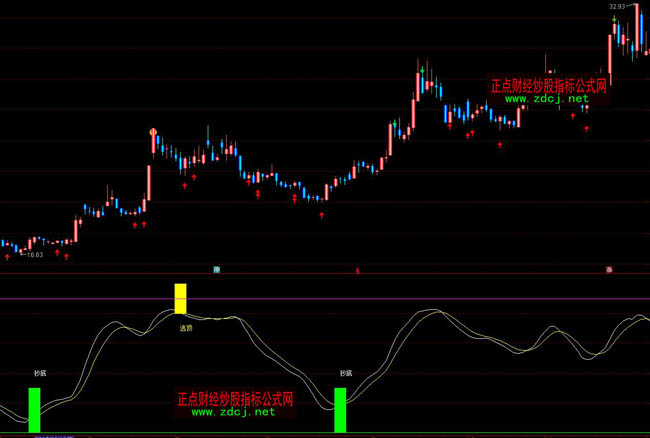This screenshot has height=438, width=650.
Task: Click the leftmost 抄底 text label
Action: point(40,373)
